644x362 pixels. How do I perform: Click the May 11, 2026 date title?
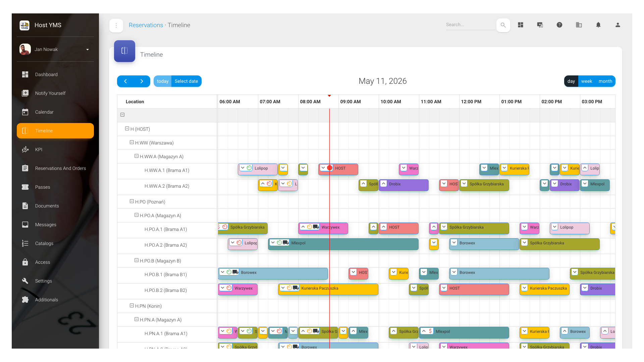[x=383, y=81]
